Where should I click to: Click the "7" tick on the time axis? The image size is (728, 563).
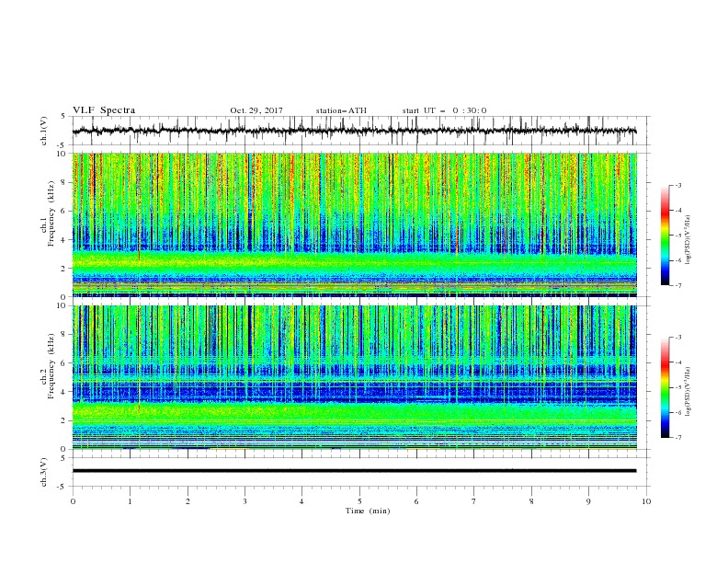pos(474,501)
